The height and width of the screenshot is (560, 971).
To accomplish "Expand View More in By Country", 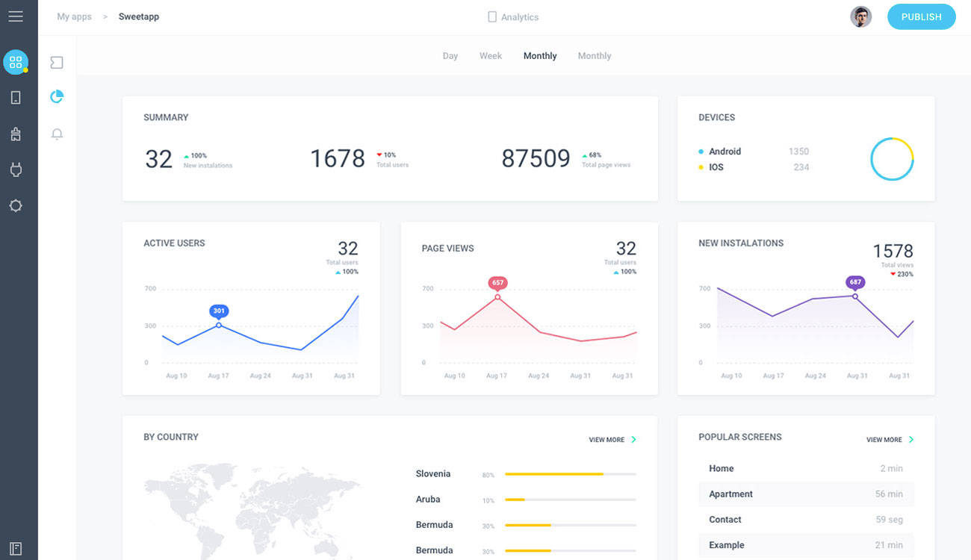I will click(612, 440).
